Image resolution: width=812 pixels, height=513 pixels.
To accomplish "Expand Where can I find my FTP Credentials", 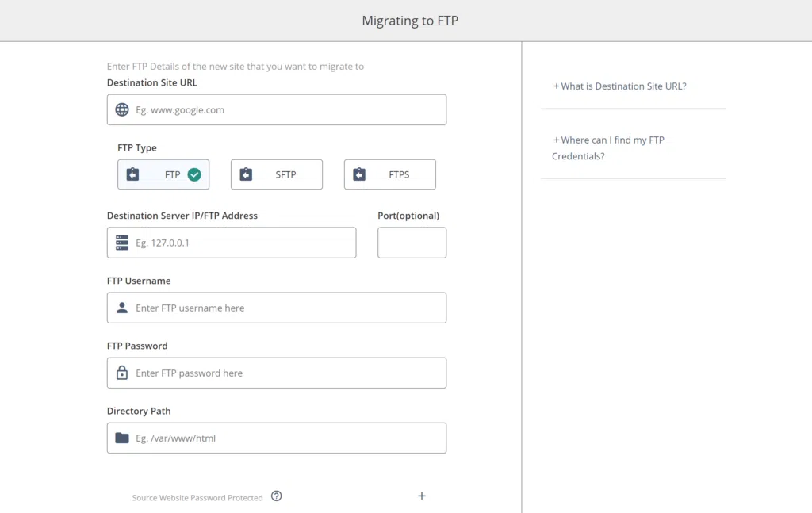I will 609,147.
